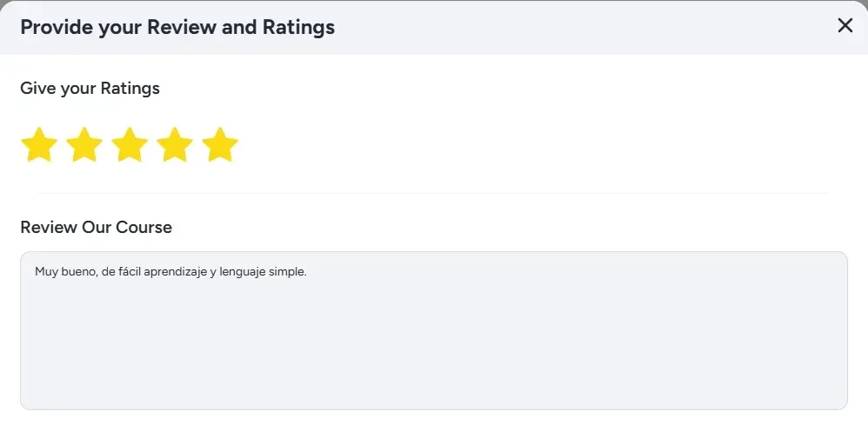Click the "Give your Ratings" label

[90, 88]
